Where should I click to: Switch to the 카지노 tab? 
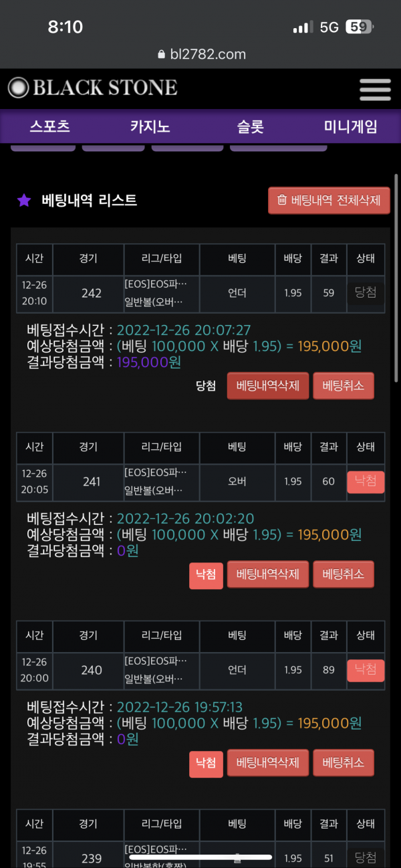coord(150,126)
